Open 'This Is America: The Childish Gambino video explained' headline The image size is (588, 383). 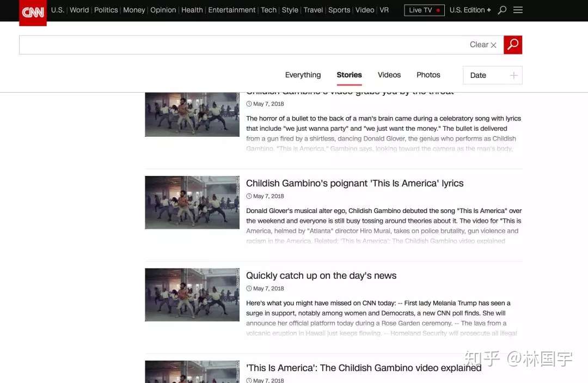tap(364, 368)
